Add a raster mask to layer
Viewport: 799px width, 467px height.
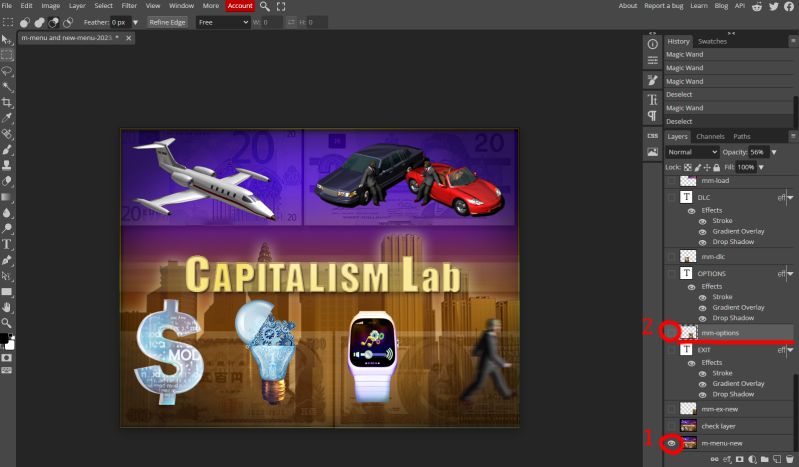point(739,459)
